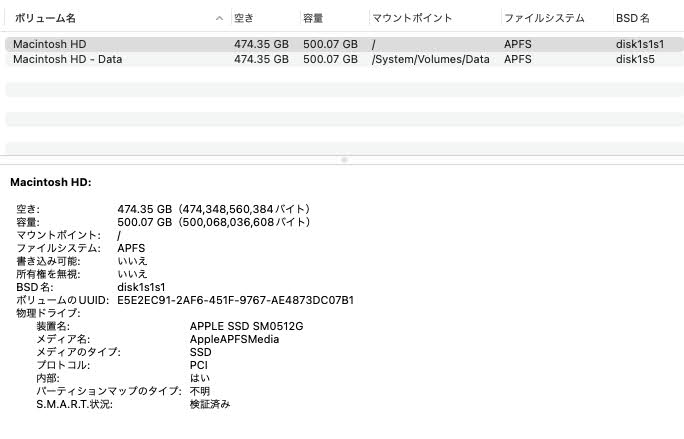Image resolution: width=684 pixels, height=439 pixels.
Task: Click the APFS cell in Macintosh HD - Data row
Action: (518, 59)
